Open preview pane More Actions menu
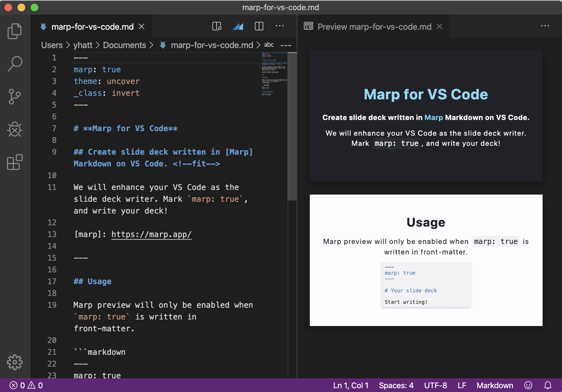 click(545, 26)
